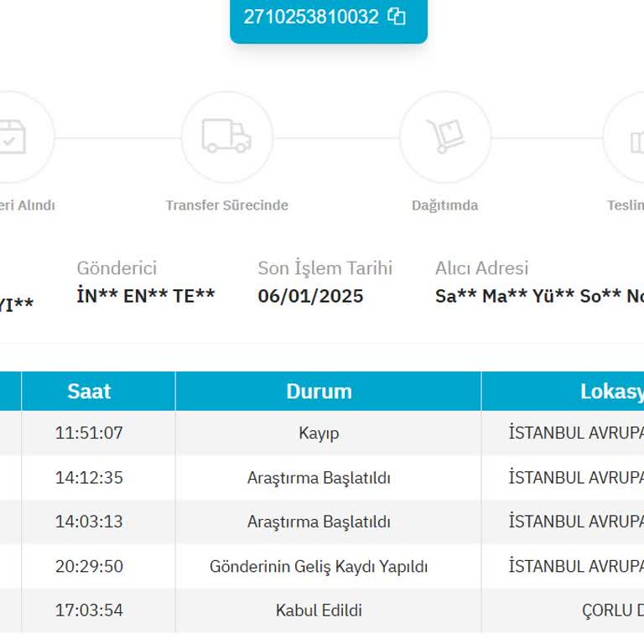Viewport: 644px width, 644px height.
Task: Click the 'Saat' column header
Action: click(x=89, y=392)
